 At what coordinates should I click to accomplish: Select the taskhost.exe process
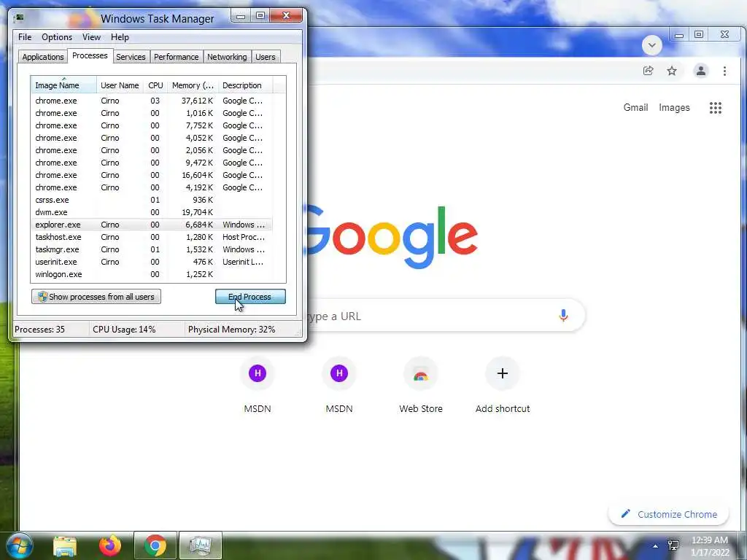tap(152, 237)
